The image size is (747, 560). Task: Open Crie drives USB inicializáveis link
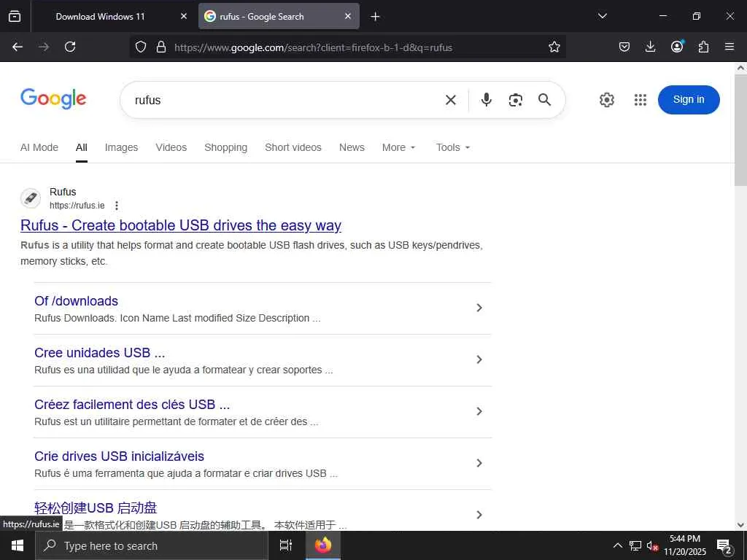119,456
